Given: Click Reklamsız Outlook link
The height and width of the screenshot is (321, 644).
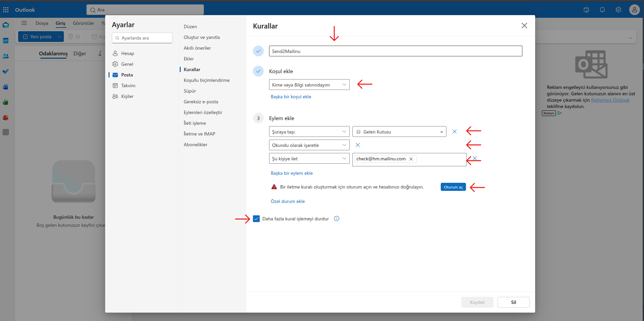Looking at the screenshot, I should pyautogui.click(x=610, y=100).
